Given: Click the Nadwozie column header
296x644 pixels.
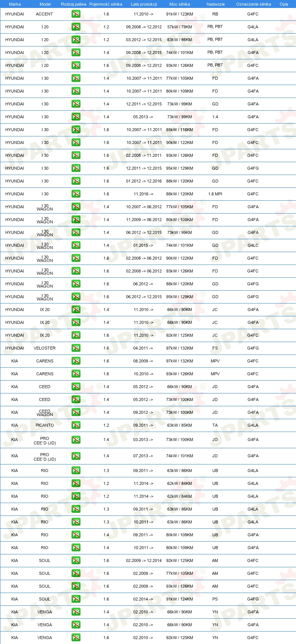Looking at the screenshot, I should [215, 4].
